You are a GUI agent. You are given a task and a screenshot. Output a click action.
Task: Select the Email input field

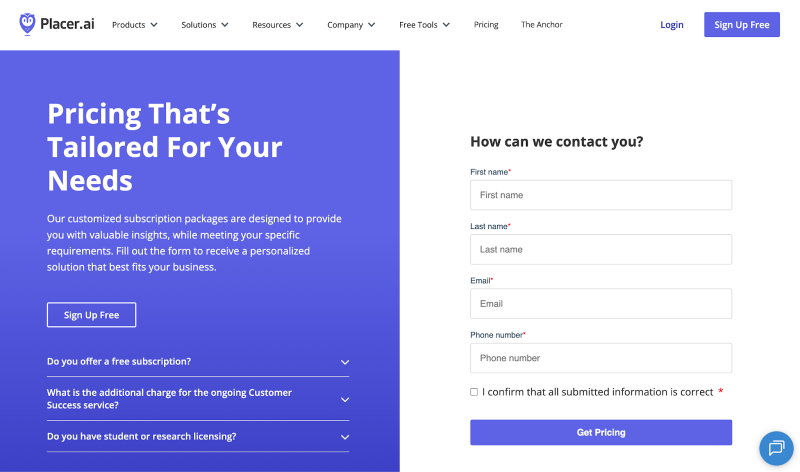pyautogui.click(x=601, y=303)
